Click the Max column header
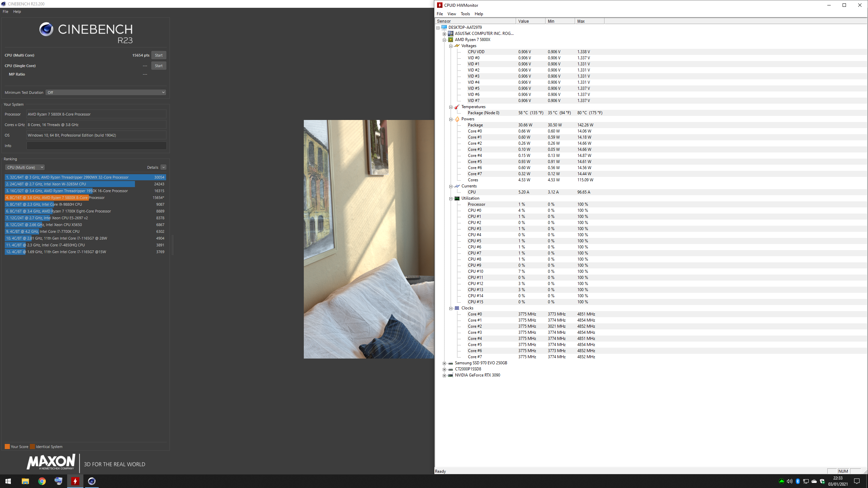Image resolution: width=868 pixels, height=488 pixels. tap(590, 21)
